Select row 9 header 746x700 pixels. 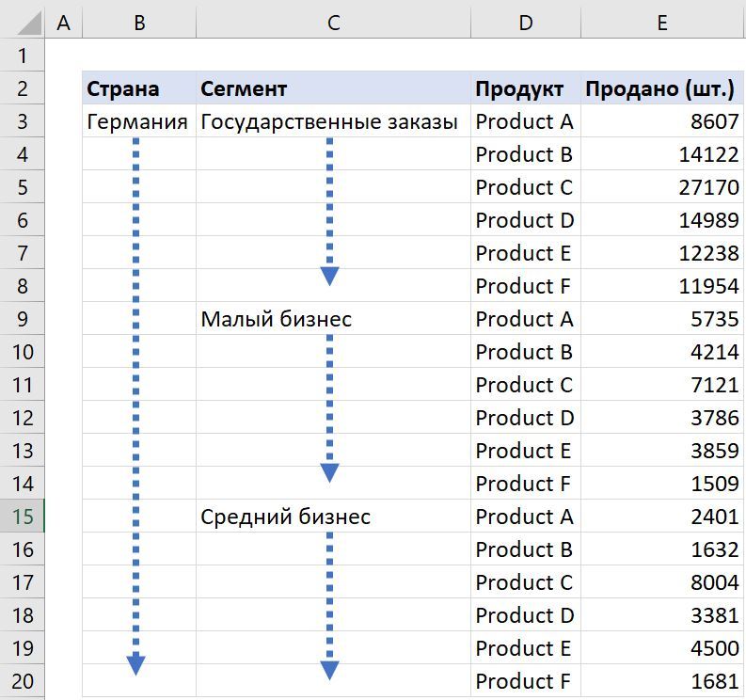click(23, 318)
